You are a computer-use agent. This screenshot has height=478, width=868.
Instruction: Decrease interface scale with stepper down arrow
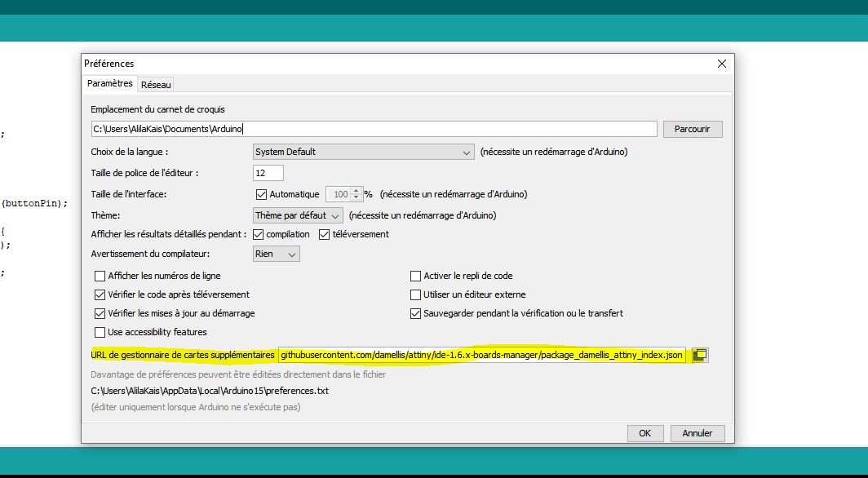coord(356,197)
